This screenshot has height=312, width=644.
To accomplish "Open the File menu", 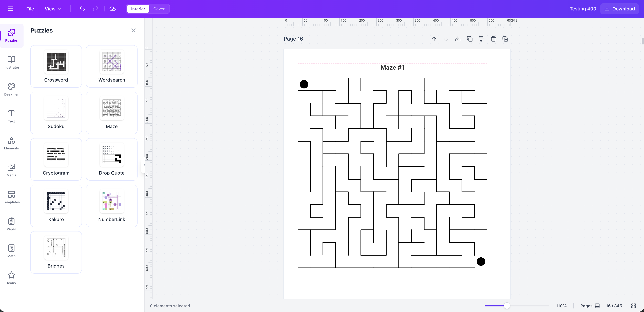I will point(30,9).
